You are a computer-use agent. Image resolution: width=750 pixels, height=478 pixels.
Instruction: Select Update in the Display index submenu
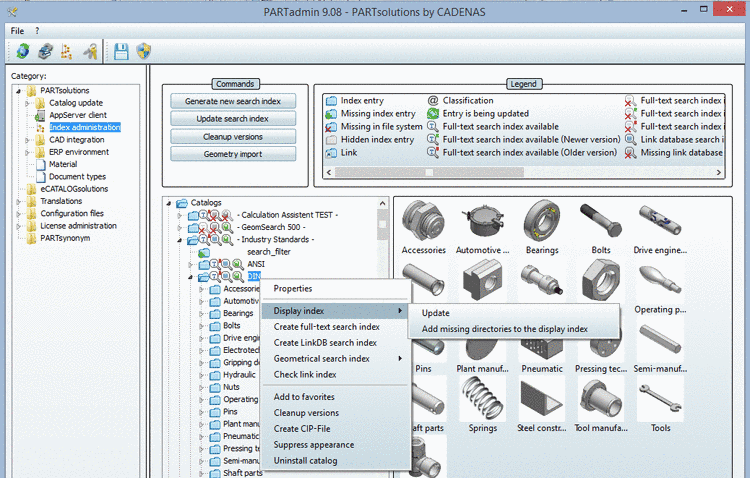tap(436, 312)
